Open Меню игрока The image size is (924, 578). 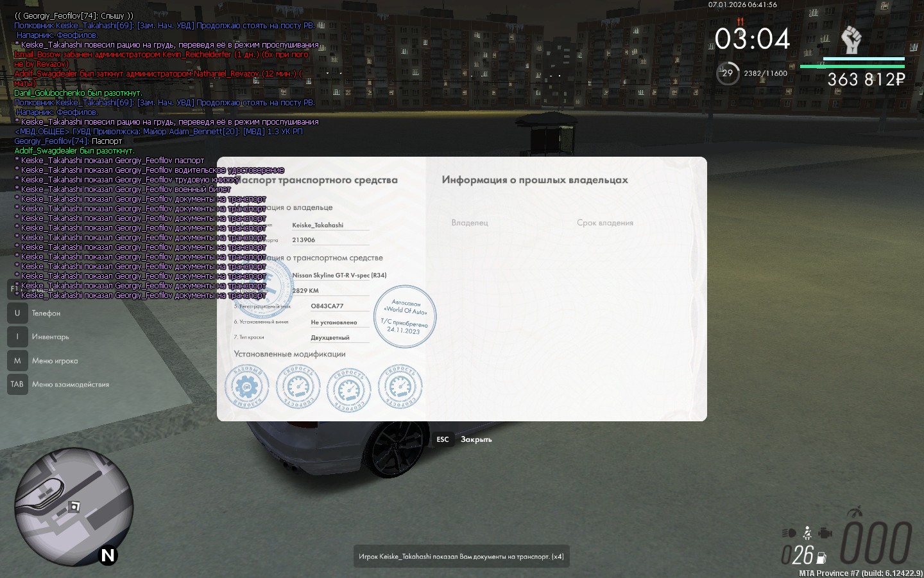tap(55, 361)
